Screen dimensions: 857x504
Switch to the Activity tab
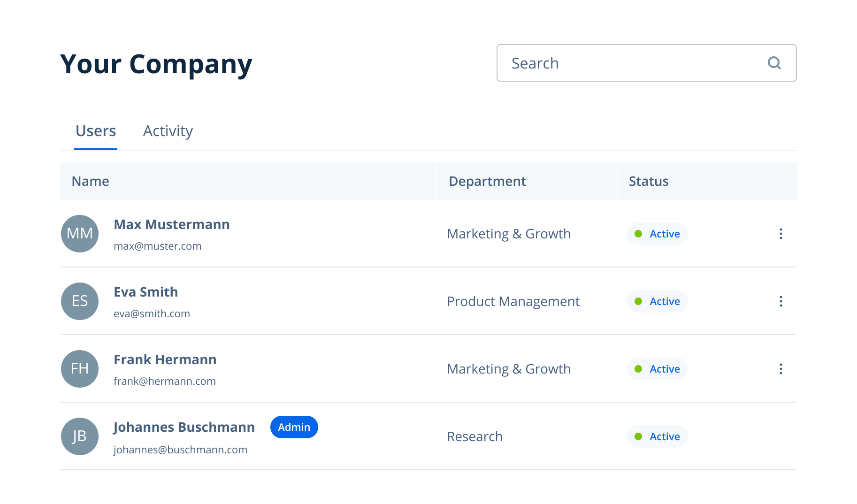[168, 131]
